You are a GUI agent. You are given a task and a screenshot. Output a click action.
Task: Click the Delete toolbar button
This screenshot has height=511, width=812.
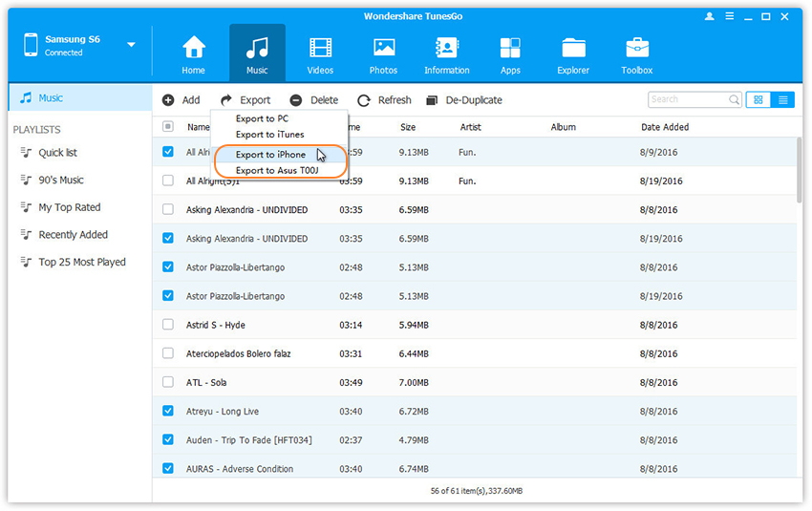click(314, 100)
